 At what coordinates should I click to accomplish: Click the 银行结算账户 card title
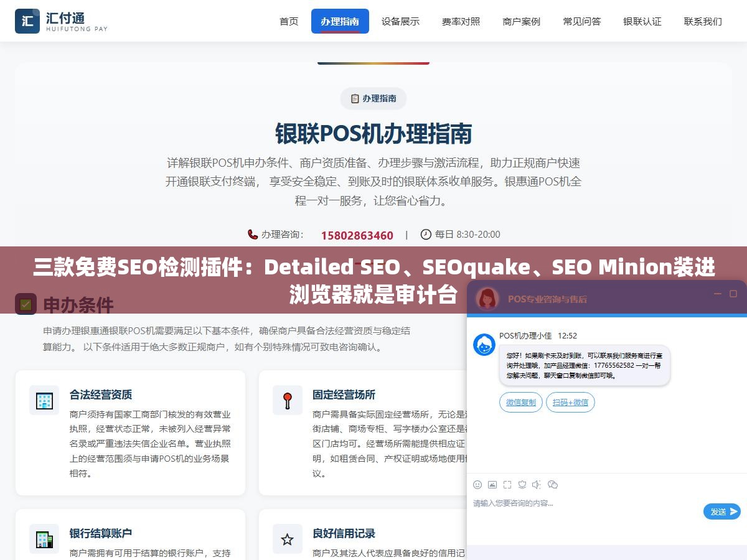pyautogui.click(x=101, y=533)
